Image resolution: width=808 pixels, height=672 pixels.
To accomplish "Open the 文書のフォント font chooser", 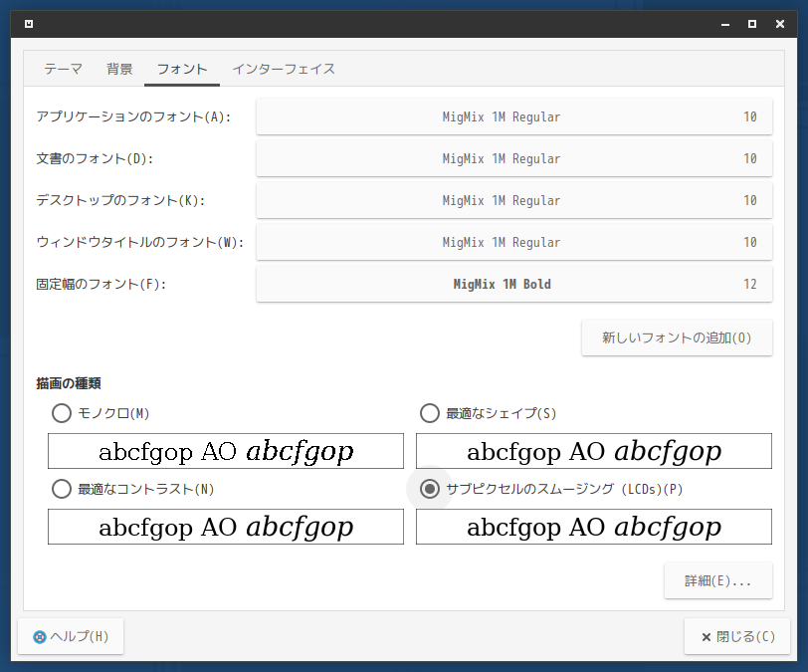I will point(513,159).
